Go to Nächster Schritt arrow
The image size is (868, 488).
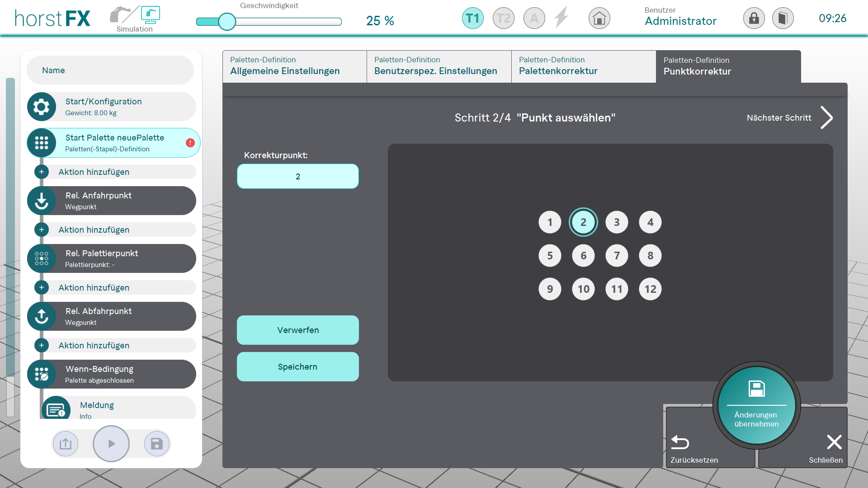point(826,118)
